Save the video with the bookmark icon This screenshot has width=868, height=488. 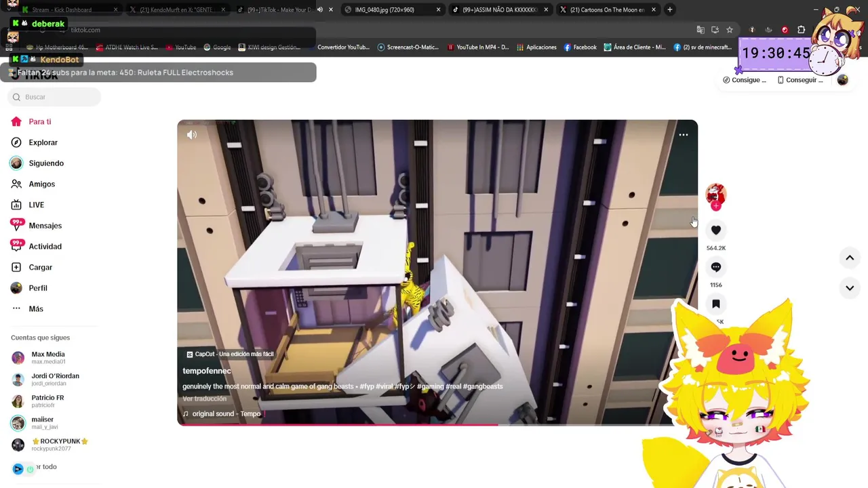click(716, 304)
